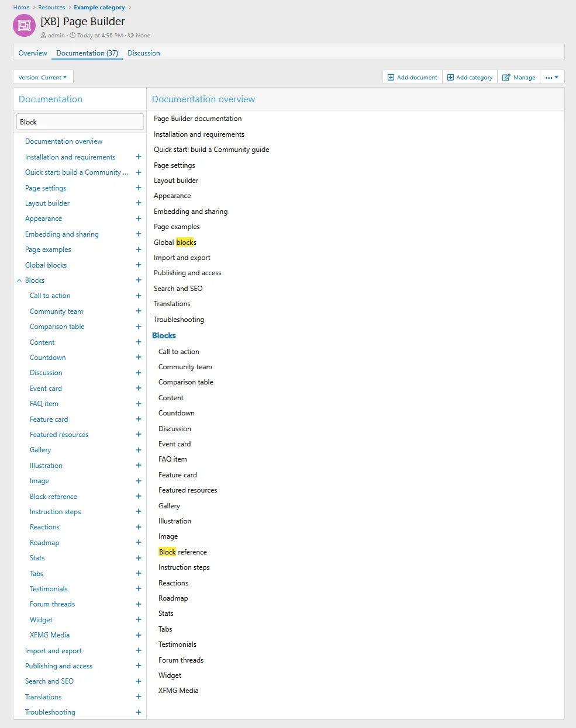Screen dimensions: 576x728
Task: Open Search and SEO in overview list
Action: (178, 289)
